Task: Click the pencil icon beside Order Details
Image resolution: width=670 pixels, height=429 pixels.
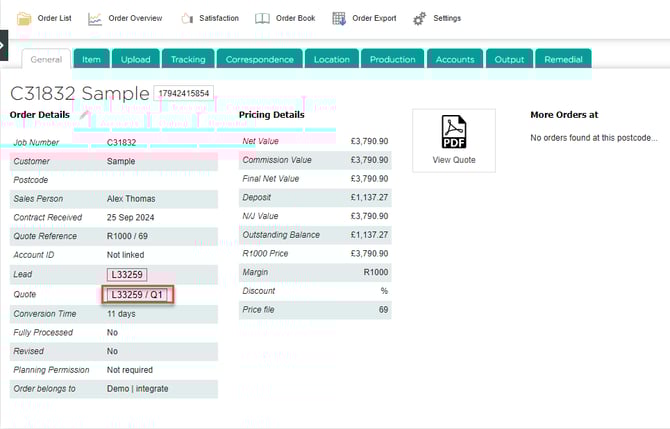Action: pos(84,117)
